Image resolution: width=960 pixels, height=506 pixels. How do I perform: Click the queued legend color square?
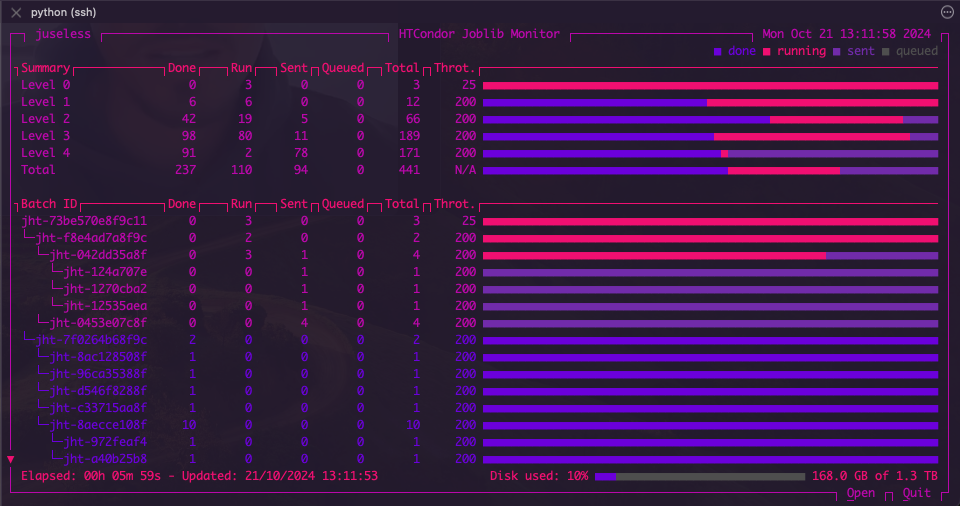(x=885, y=51)
